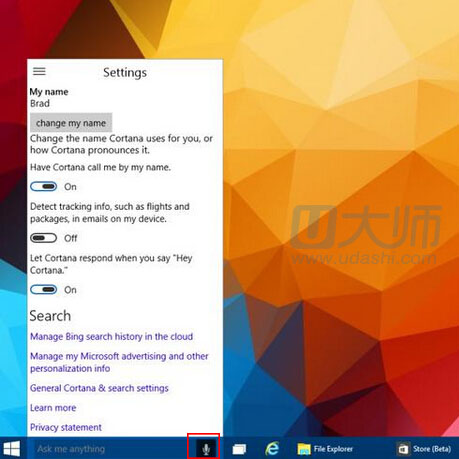Open the Cortana hamburger menu

click(x=39, y=71)
